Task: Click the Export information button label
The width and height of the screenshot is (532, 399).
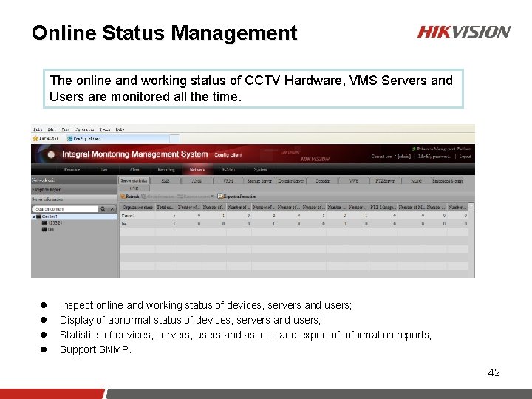Action: (x=240, y=197)
